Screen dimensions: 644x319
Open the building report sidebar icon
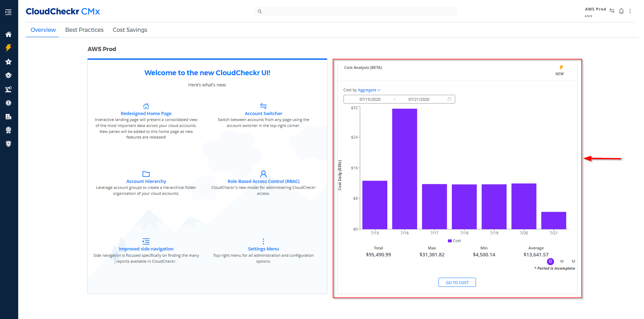pos(8,116)
